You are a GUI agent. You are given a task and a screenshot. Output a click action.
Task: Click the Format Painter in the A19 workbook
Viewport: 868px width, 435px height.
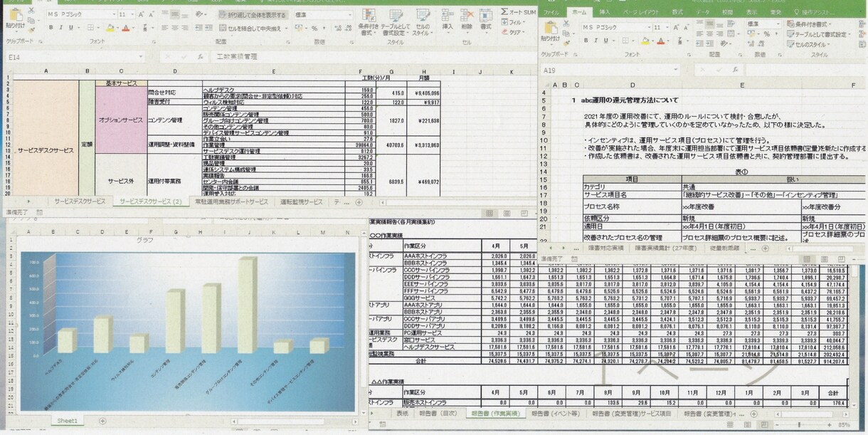(566, 43)
